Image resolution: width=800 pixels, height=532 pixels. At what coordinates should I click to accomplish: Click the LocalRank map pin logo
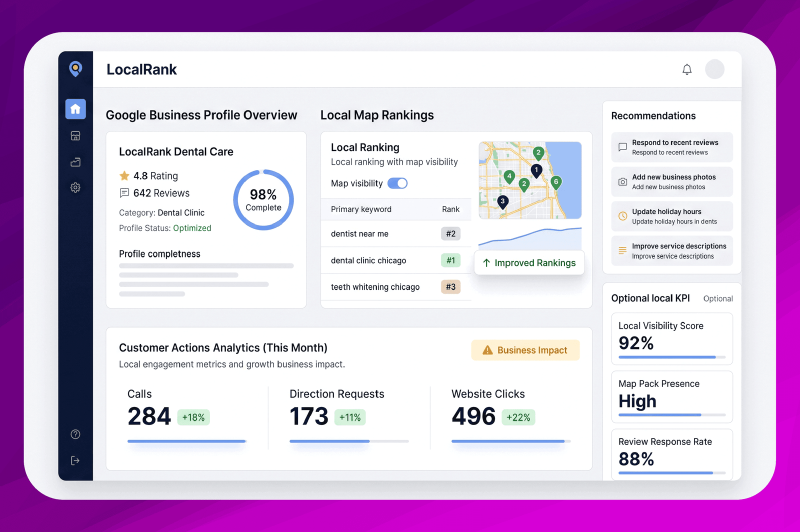(75, 68)
